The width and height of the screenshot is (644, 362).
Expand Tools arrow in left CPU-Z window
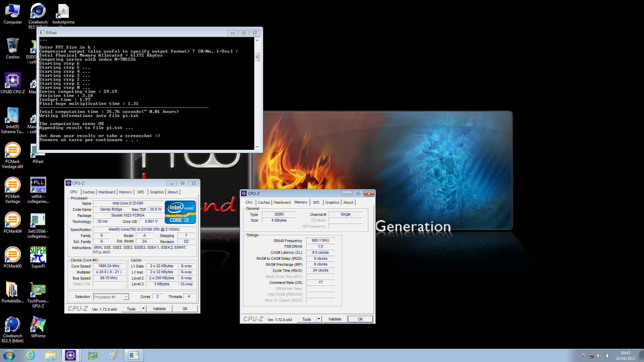(x=144, y=309)
